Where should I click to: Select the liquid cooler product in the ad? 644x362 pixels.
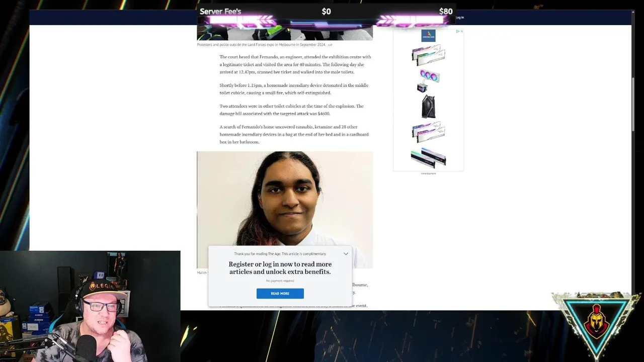[428, 80]
